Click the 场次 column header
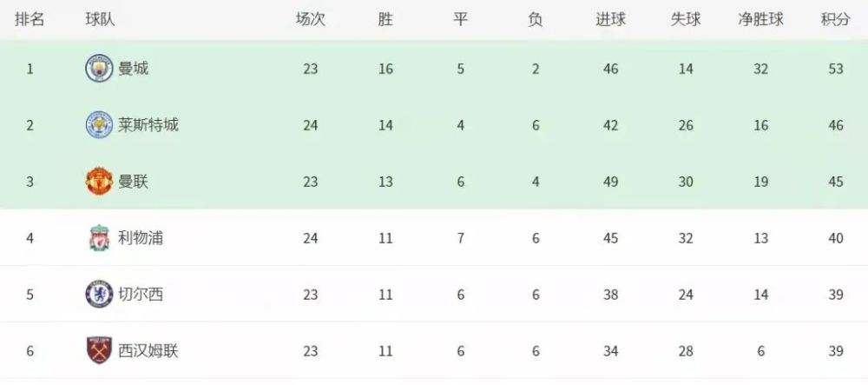The width and height of the screenshot is (868, 385). (x=311, y=20)
